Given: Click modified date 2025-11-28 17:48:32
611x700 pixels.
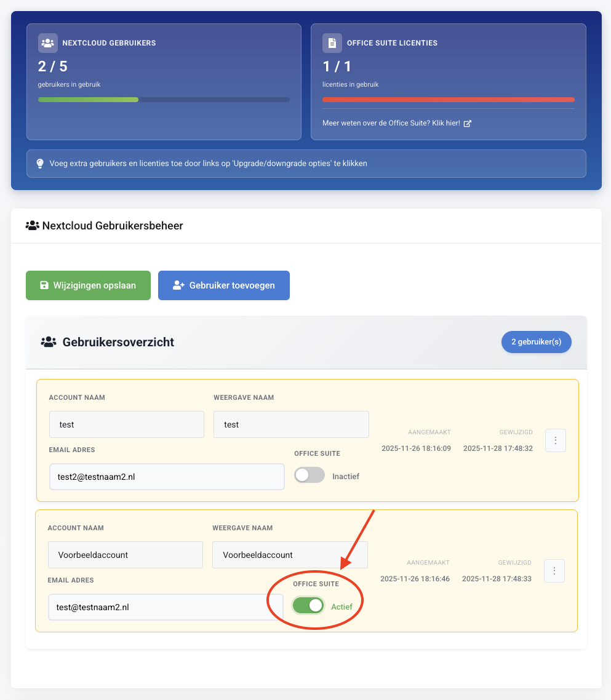Looking at the screenshot, I should point(498,448).
